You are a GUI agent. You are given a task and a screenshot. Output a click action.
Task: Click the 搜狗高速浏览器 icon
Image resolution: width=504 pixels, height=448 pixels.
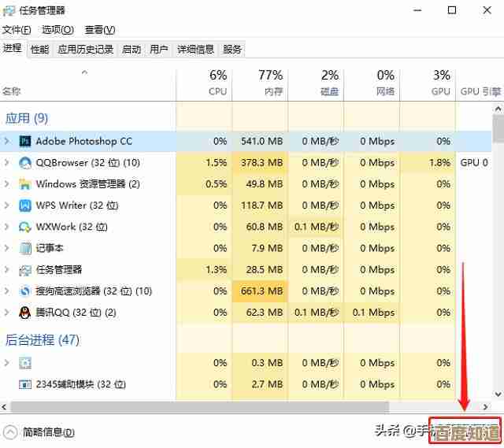pos(24,291)
